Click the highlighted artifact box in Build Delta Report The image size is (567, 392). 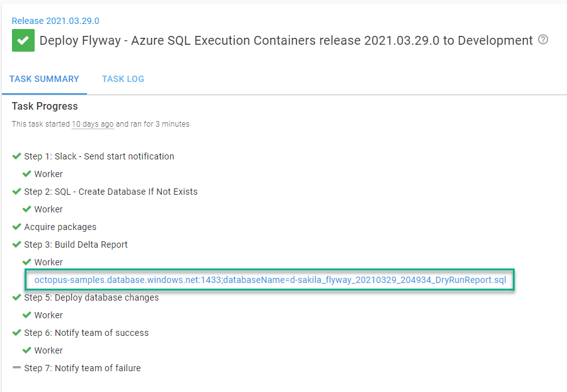click(270, 280)
